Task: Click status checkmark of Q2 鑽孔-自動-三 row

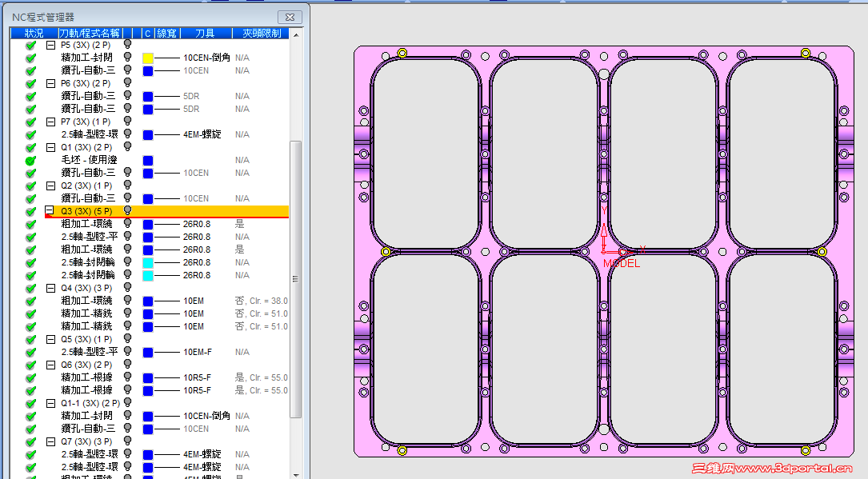Action: (x=31, y=198)
